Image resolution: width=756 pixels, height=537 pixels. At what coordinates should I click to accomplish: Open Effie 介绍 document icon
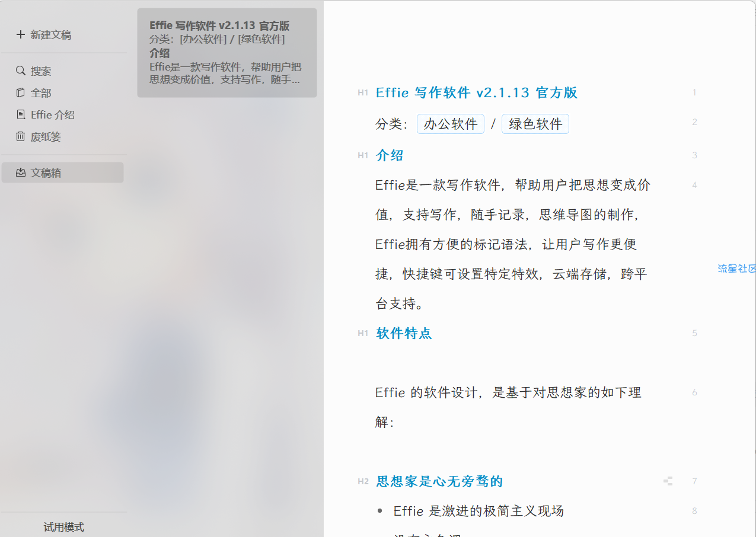coord(21,115)
